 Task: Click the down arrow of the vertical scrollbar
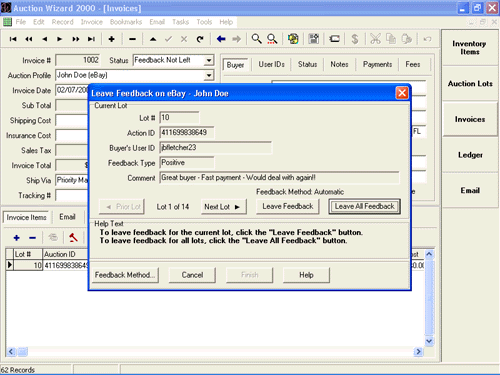[x=429, y=341]
